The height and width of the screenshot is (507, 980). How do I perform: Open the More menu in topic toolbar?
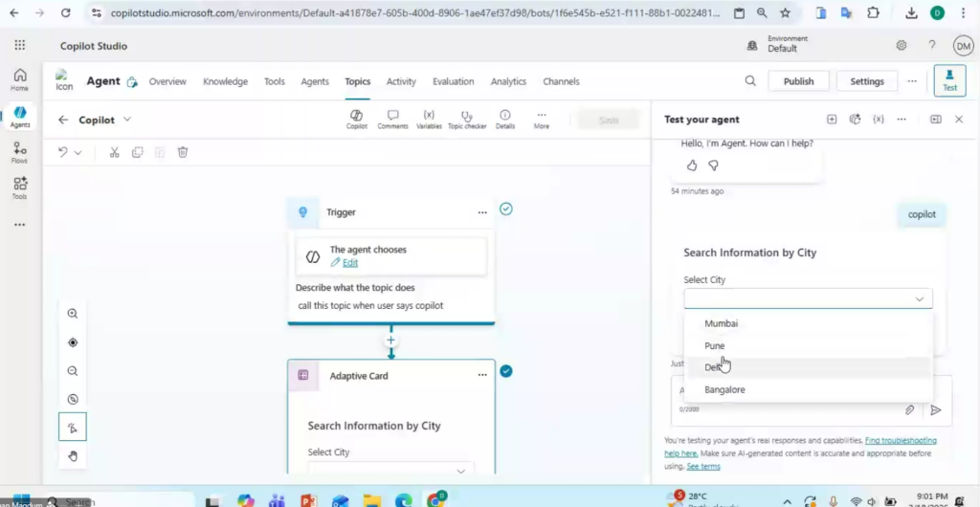[x=542, y=120]
